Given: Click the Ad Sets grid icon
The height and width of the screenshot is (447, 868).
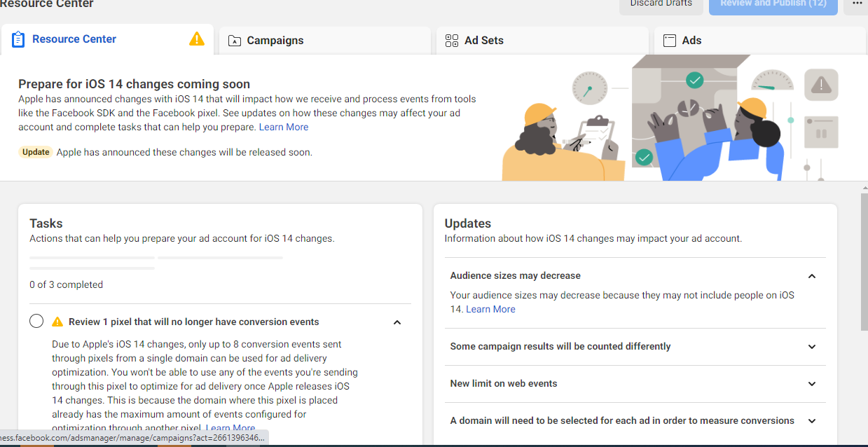Looking at the screenshot, I should point(452,41).
